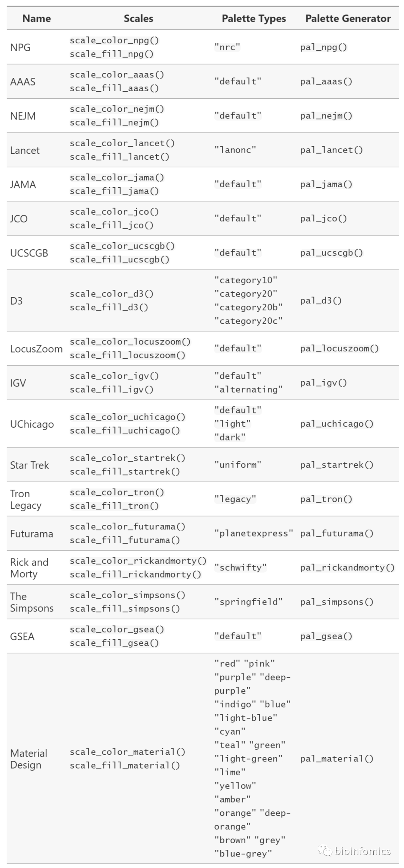Click the "lanonc" palette type
The width and height of the screenshot is (404, 868).
(x=235, y=150)
